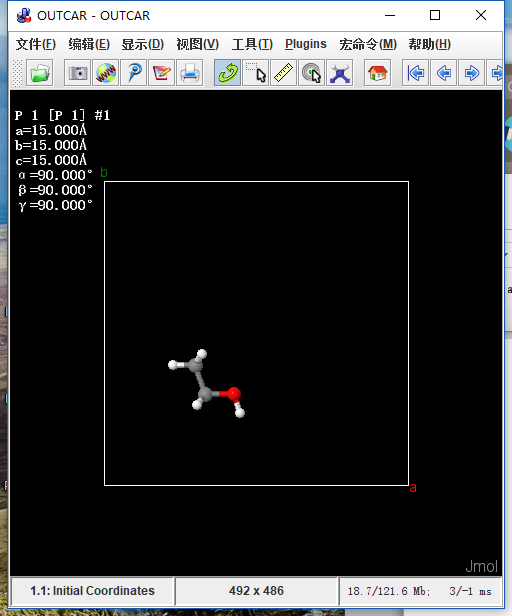The image size is (512, 616).
Task: Print the view with the printer icon
Action: click(x=190, y=73)
